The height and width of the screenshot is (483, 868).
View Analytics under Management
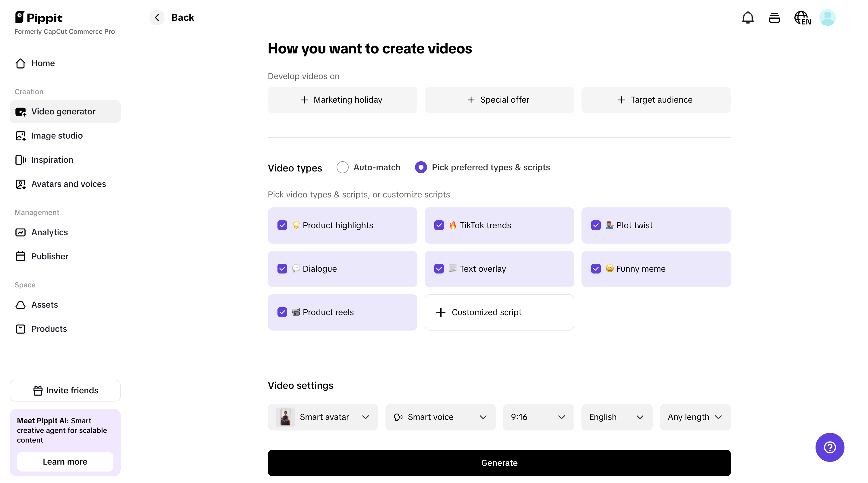(49, 232)
